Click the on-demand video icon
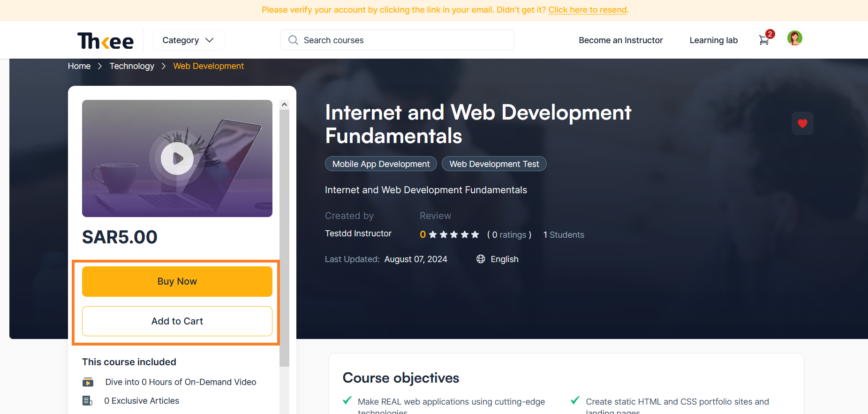 tap(88, 382)
